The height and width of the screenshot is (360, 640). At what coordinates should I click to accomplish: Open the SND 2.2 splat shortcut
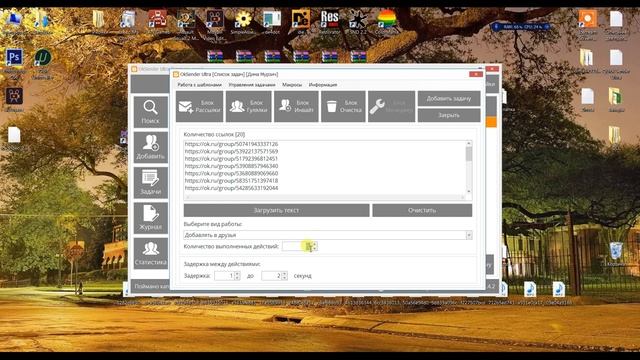click(358, 20)
